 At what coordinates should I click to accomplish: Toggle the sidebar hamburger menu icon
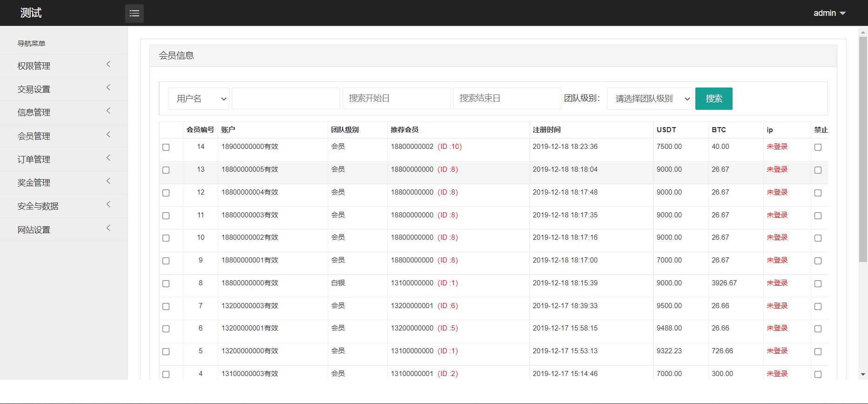pyautogui.click(x=134, y=13)
